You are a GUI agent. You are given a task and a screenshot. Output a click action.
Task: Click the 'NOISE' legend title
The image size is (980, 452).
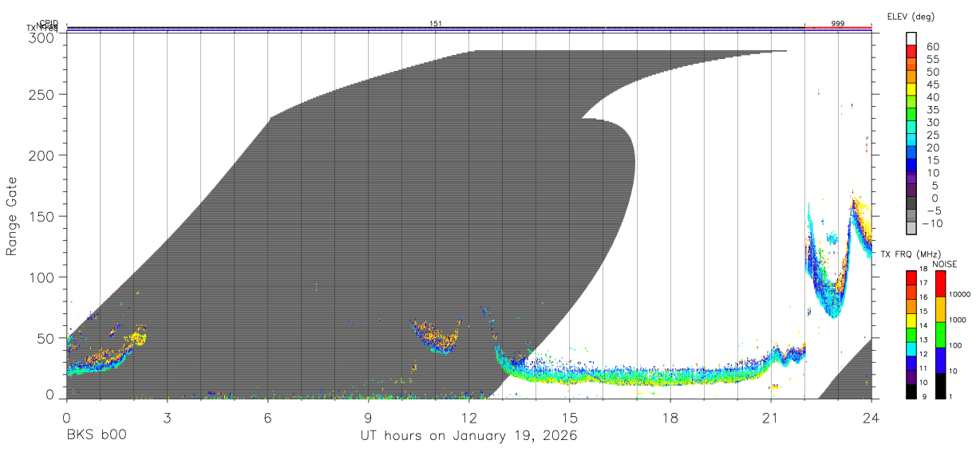(x=944, y=265)
